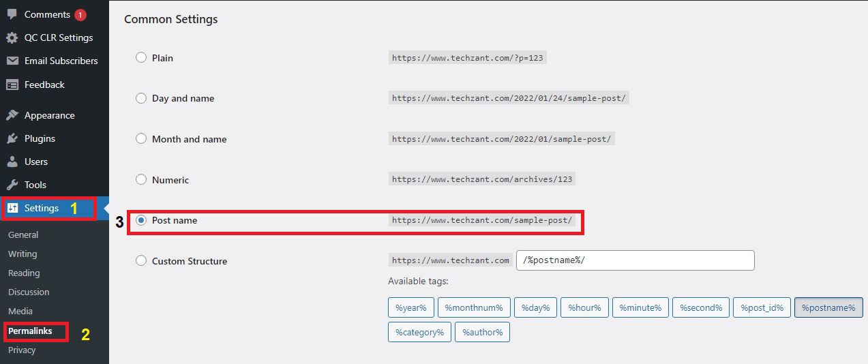Screen dimensions: 868x364
Task: Click the %minute% tag button
Action: 641,307
